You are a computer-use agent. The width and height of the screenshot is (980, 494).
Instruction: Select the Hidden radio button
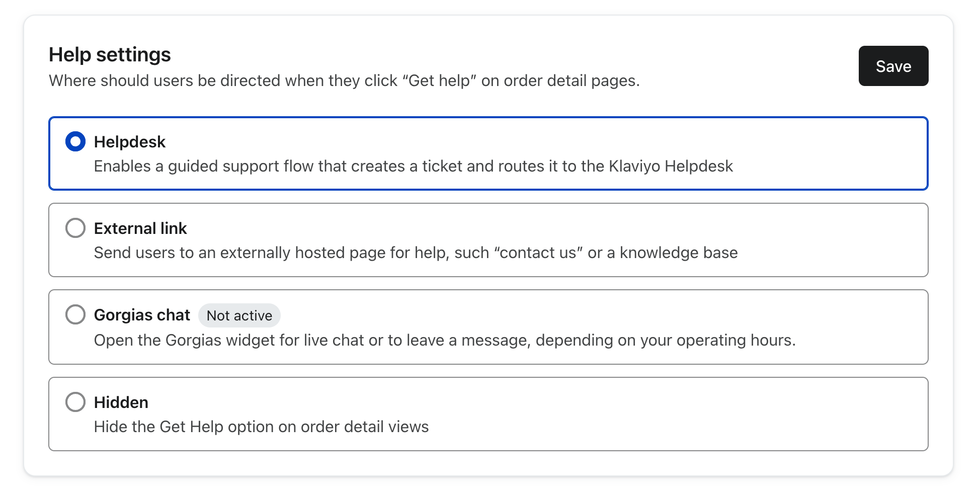(x=75, y=402)
